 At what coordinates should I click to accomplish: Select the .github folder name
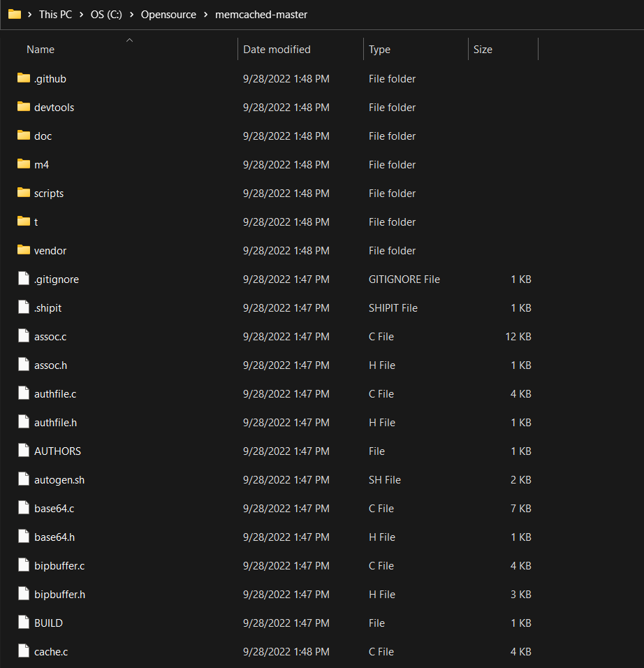point(50,79)
